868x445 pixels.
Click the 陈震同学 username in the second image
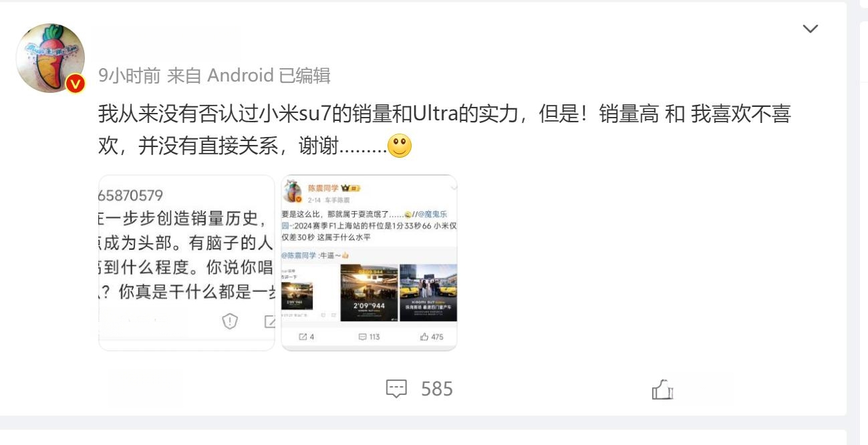click(322, 188)
